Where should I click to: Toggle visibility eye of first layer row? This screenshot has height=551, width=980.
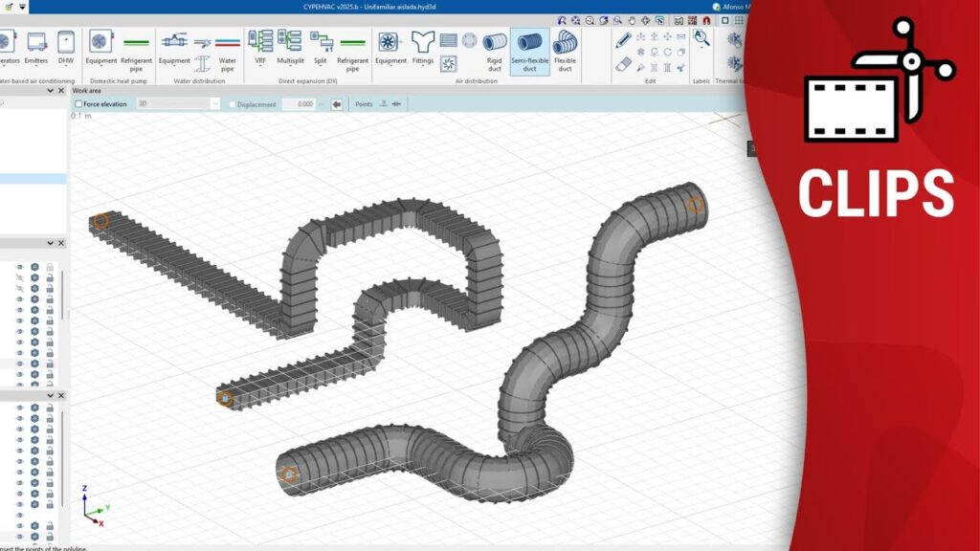pyautogui.click(x=19, y=267)
